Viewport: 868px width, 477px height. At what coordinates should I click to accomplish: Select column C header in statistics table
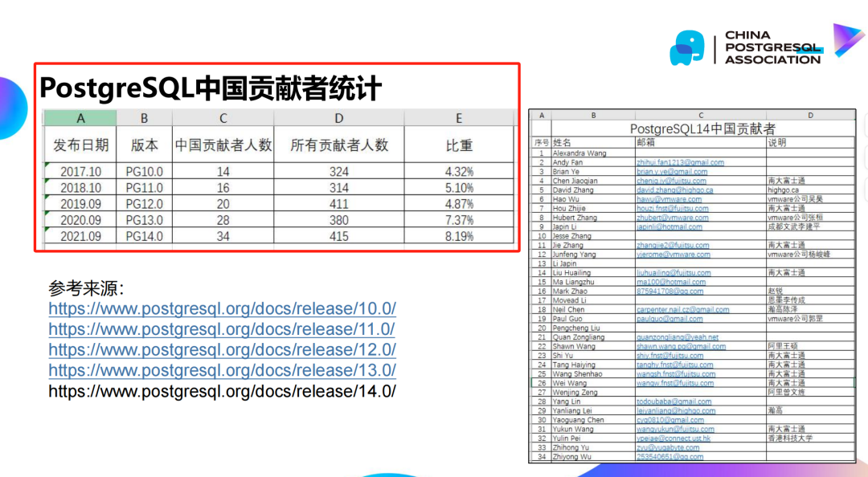point(223,118)
